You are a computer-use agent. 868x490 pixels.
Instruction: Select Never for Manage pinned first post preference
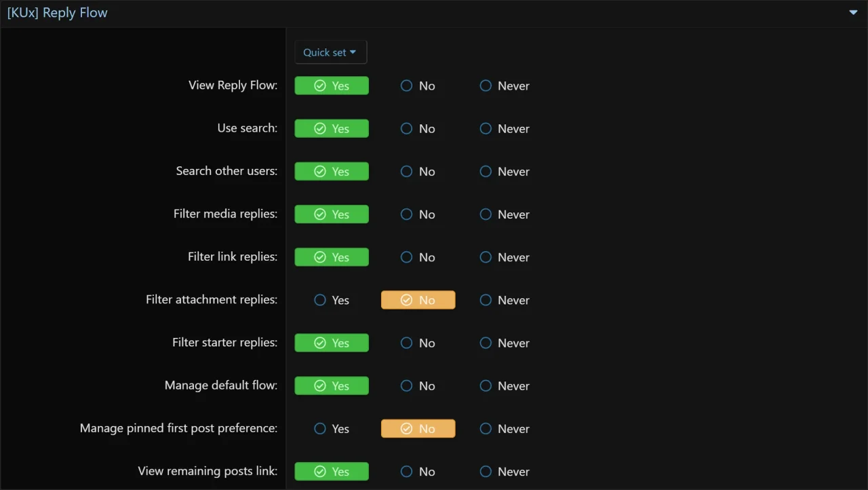(505, 428)
